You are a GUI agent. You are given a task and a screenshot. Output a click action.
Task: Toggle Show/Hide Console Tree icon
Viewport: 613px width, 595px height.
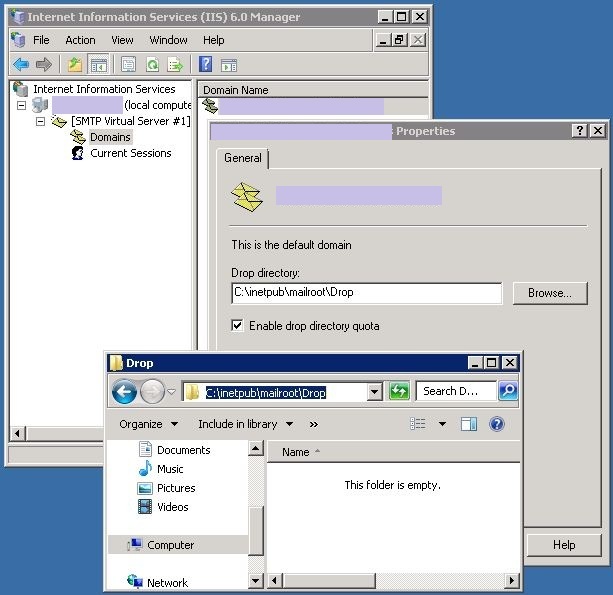tap(99, 65)
